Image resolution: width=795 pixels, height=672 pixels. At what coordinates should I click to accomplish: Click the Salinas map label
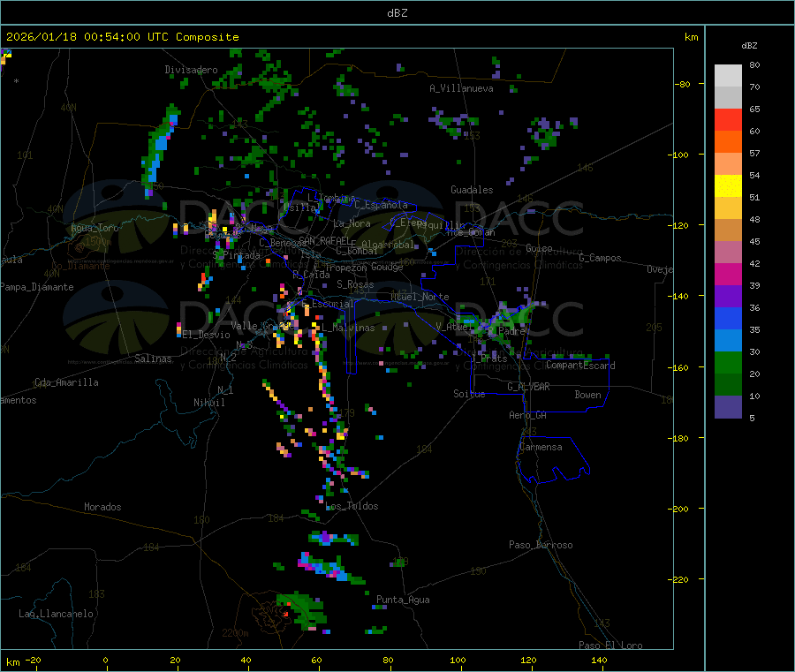[153, 359]
